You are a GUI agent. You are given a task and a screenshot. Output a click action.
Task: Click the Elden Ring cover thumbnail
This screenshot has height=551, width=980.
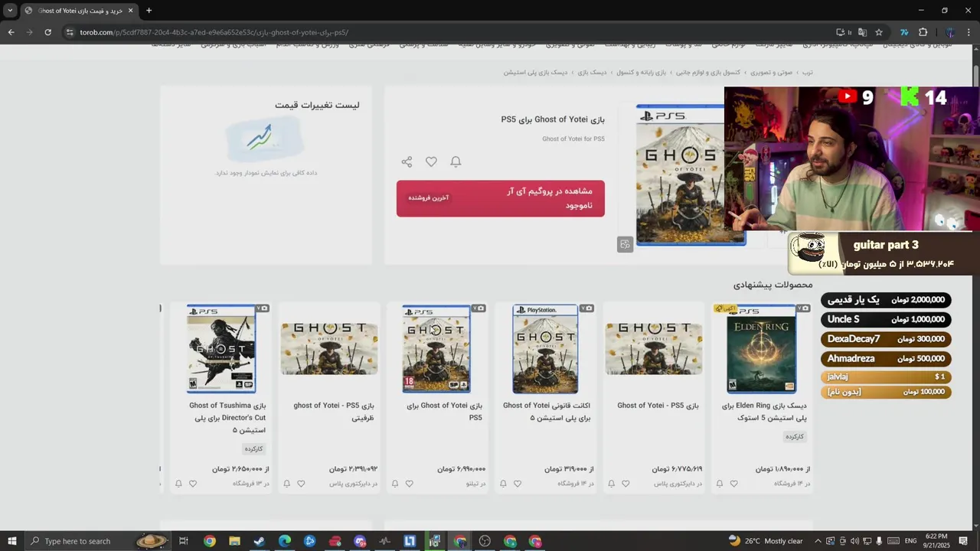(x=761, y=349)
